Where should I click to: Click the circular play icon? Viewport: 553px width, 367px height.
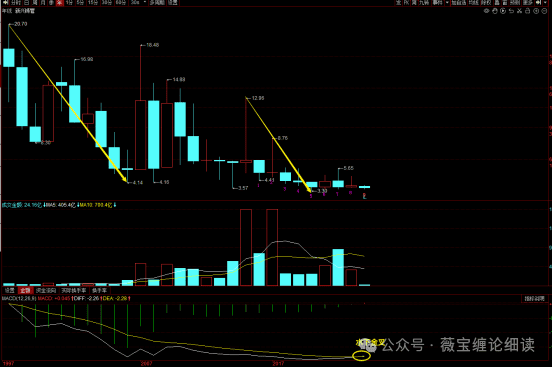503,11
